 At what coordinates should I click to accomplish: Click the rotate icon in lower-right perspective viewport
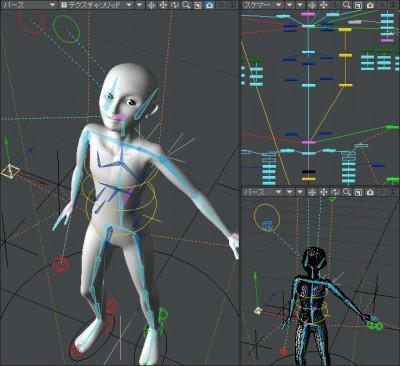pos(335,192)
